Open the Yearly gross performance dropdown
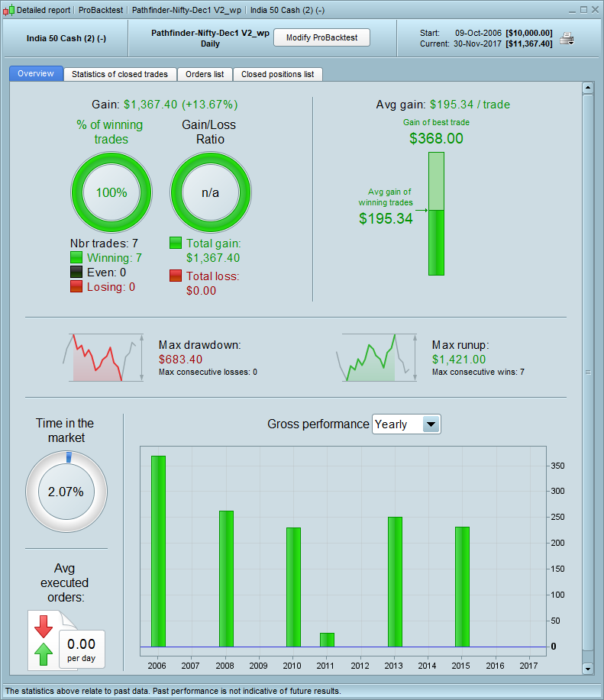This screenshot has height=700, width=604. point(406,424)
